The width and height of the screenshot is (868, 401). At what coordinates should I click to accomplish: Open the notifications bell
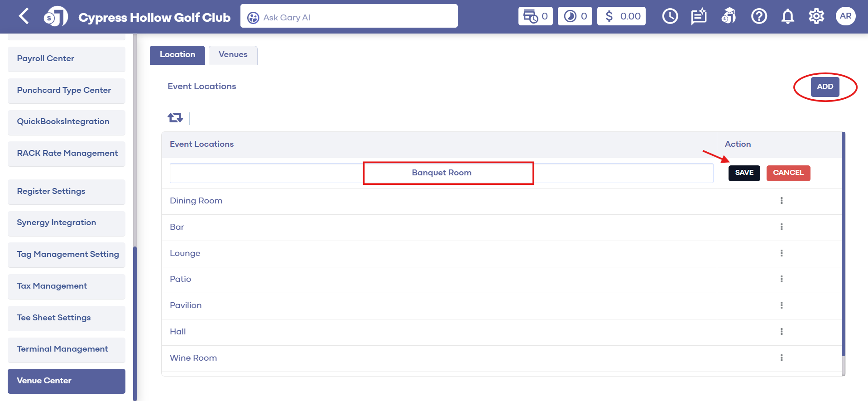pos(788,16)
